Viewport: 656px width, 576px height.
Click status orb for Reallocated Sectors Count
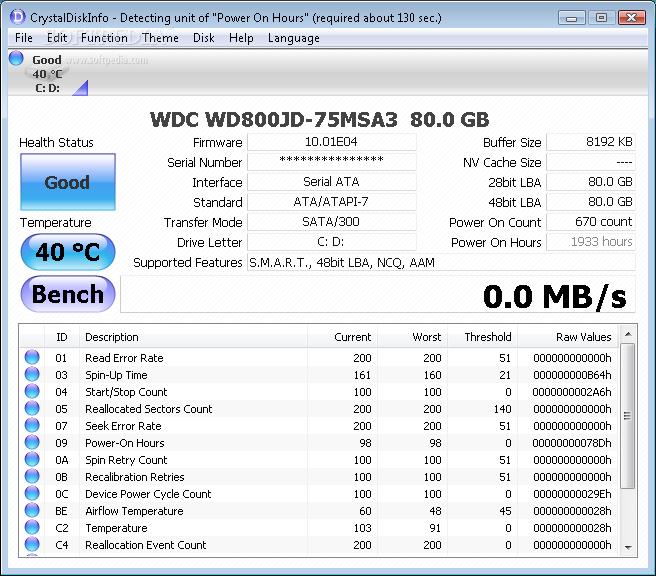point(32,408)
